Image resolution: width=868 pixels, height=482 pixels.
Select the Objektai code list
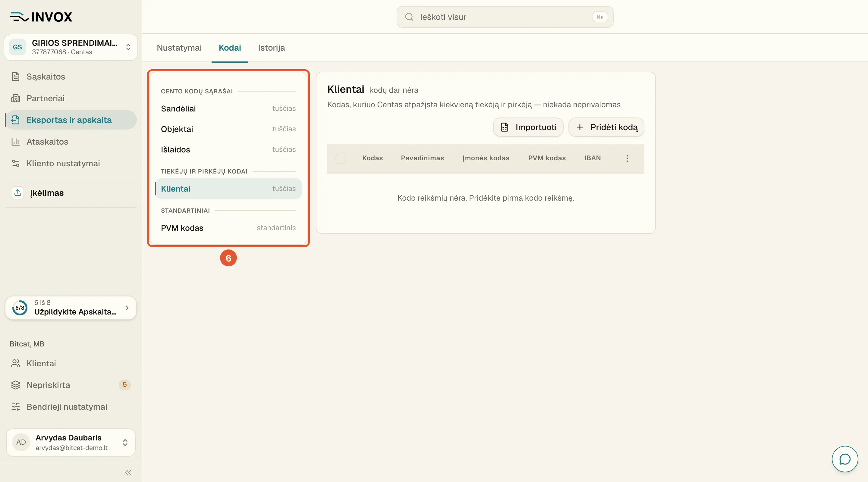228,129
